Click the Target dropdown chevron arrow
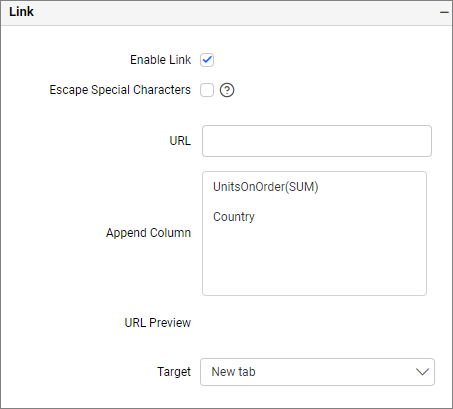This screenshot has width=453, height=409. (422, 372)
